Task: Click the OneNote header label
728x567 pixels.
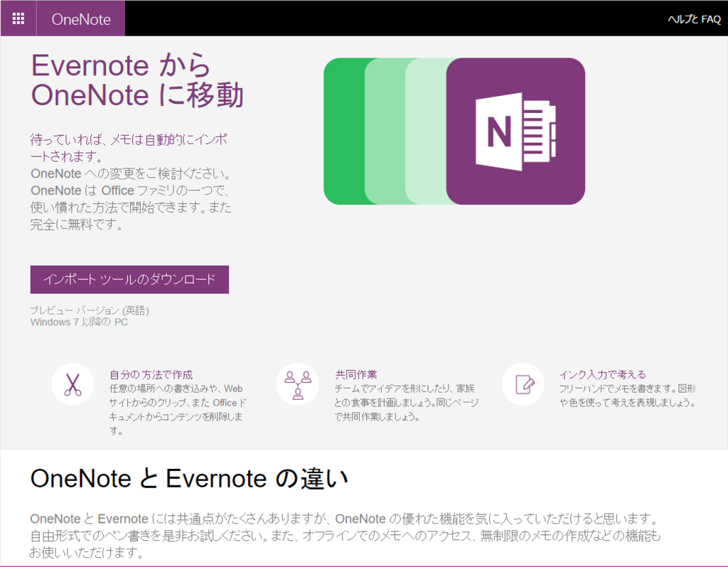Action: point(81,19)
